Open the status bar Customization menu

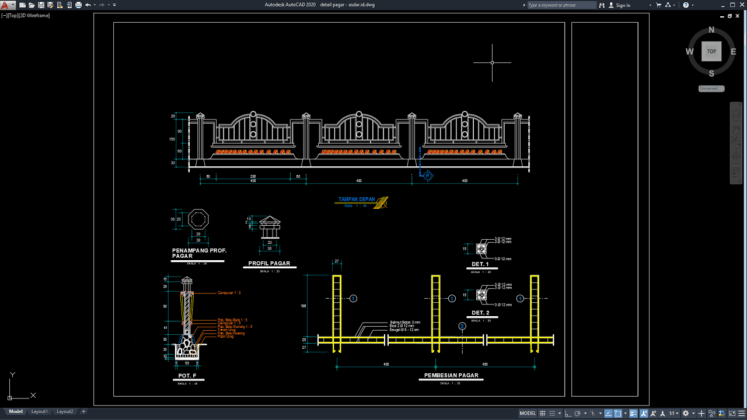[741, 413]
